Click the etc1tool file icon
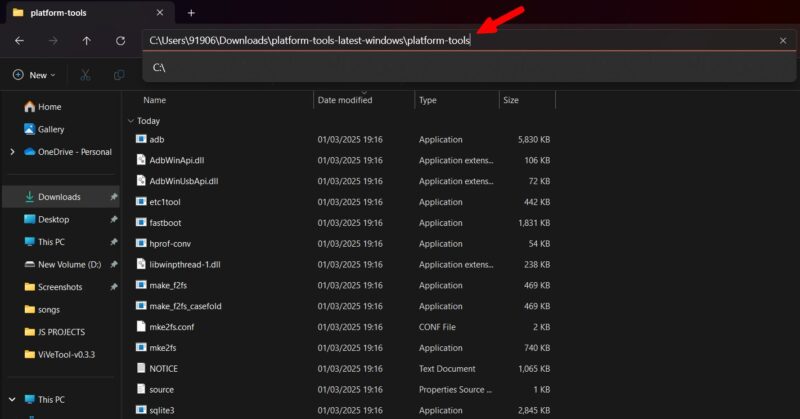 [141, 202]
